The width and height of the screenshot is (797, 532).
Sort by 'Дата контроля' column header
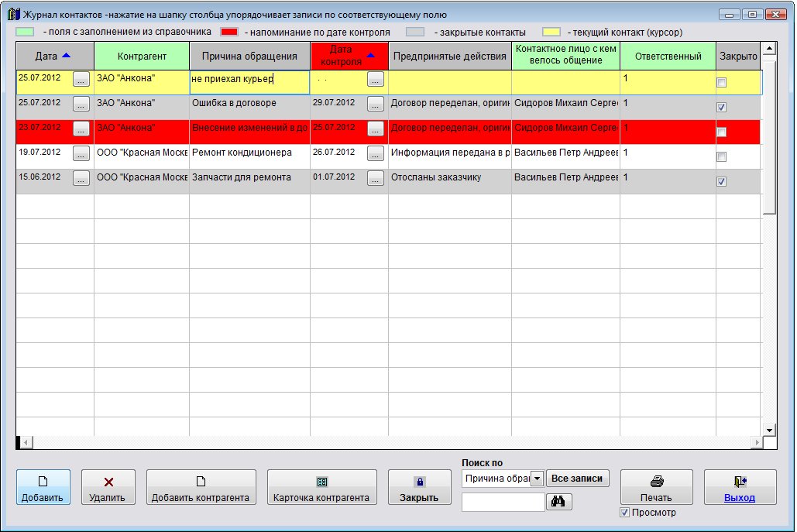[349, 56]
